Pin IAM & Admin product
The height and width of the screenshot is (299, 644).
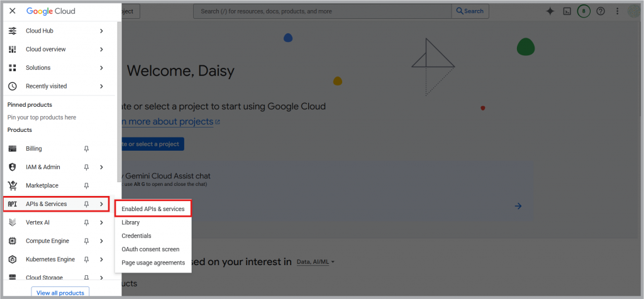tap(86, 167)
